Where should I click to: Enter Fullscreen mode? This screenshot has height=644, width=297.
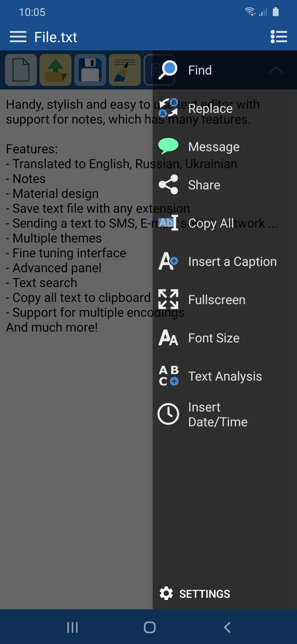click(x=225, y=300)
